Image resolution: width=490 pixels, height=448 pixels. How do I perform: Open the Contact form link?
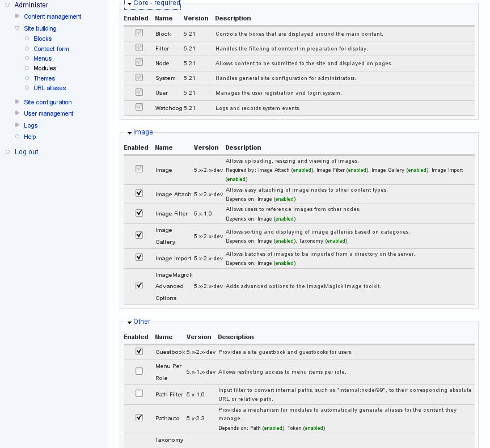[51, 49]
